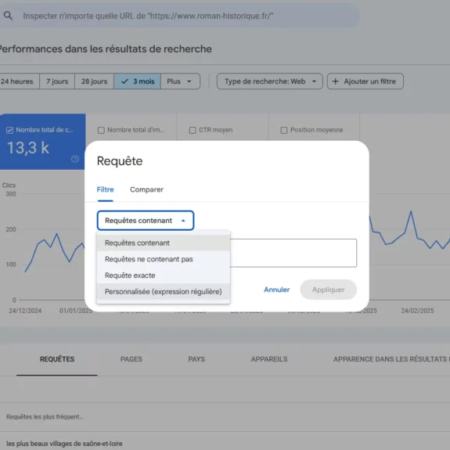Check the Position moyenne checkbox
The width and height of the screenshot is (450, 450).
[284, 130]
